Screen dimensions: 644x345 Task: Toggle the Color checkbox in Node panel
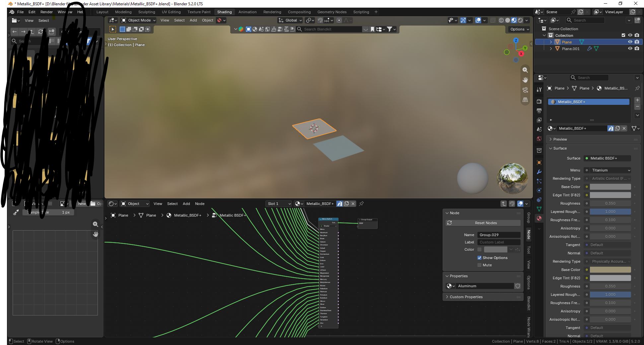coord(479,249)
